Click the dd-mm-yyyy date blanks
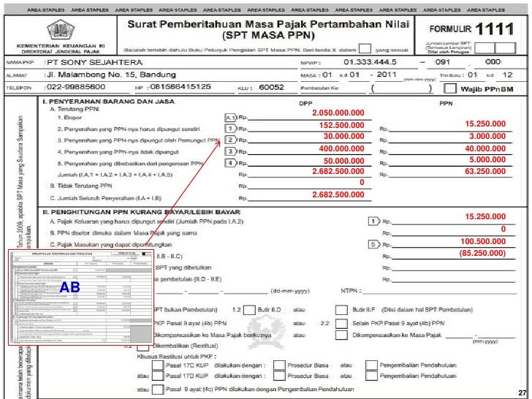The width and height of the screenshot is (532, 399). (x=211, y=291)
